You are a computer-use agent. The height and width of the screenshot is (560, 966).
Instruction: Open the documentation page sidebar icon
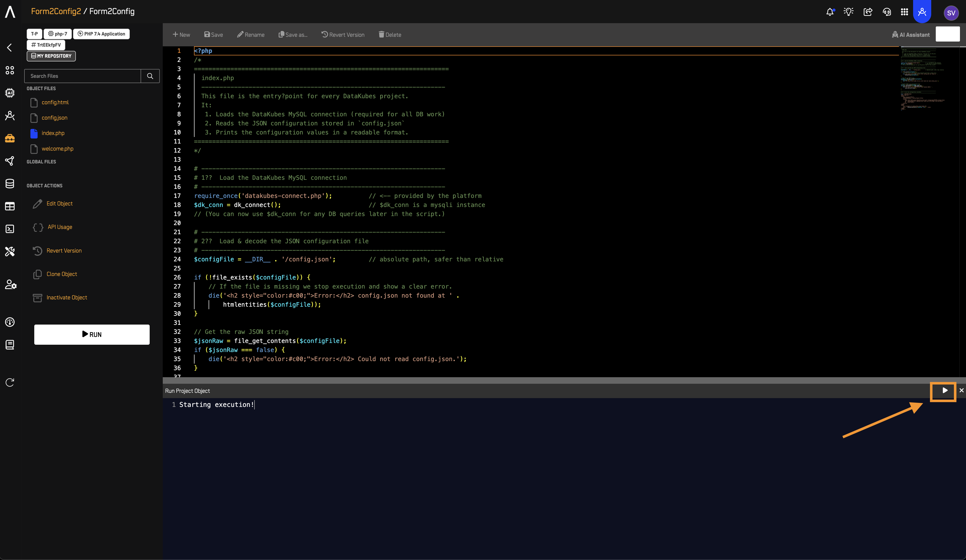click(10, 344)
